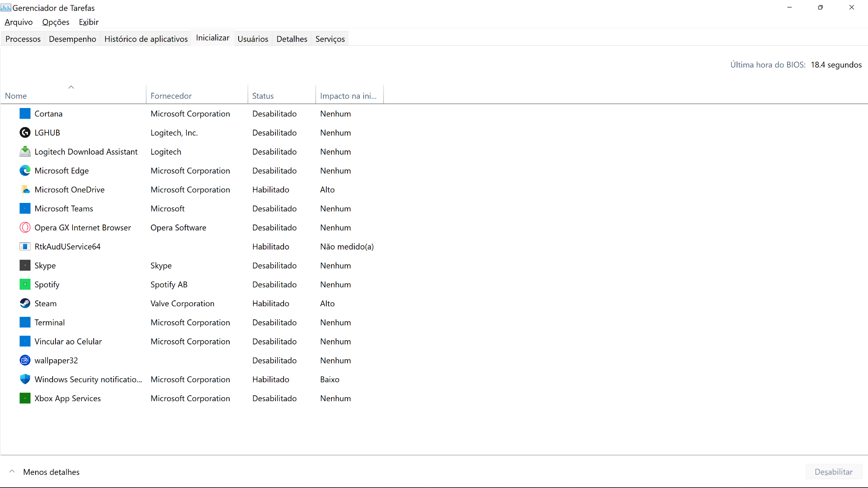Click the LGHUB Logitech icon
This screenshot has width=868, height=488.
(x=25, y=133)
